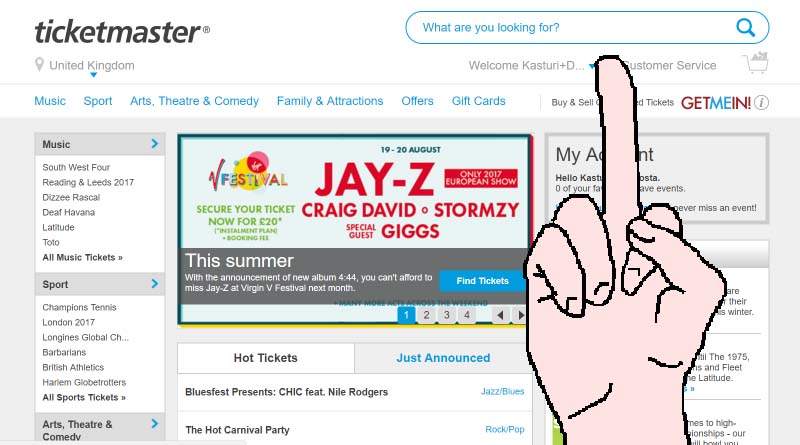Open Family & Attractions menu
Viewport: 800px width, 445px height.
tap(330, 101)
